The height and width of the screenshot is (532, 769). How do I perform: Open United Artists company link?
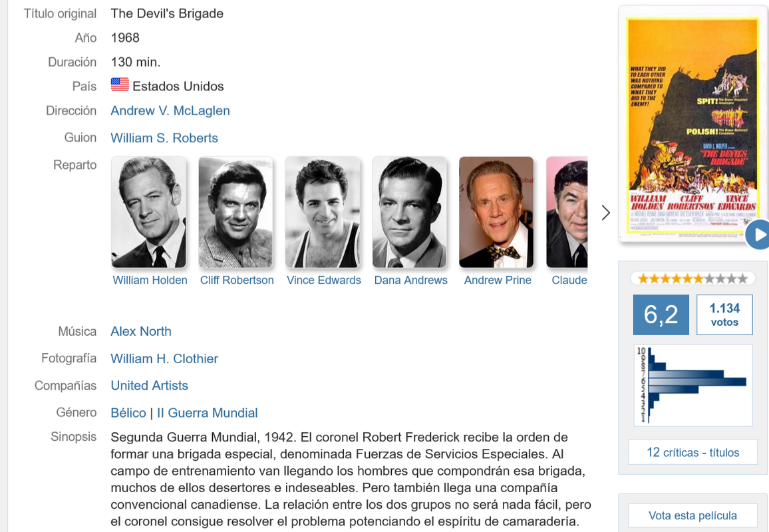tap(150, 386)
